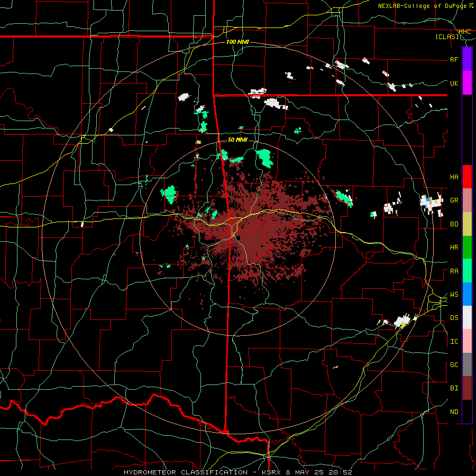Click the black radar site dot at center
Image resolution: width=476 pixels, height=476 pixels.
[x=239, y=237]
